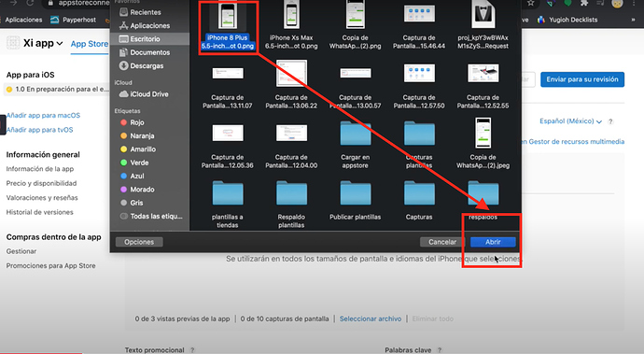Select proj_kpY3wBWAx Request file icon

point(483,14)
